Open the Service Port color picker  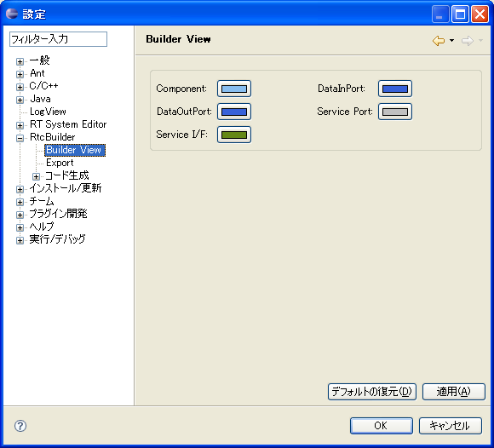tap(395, 112)
